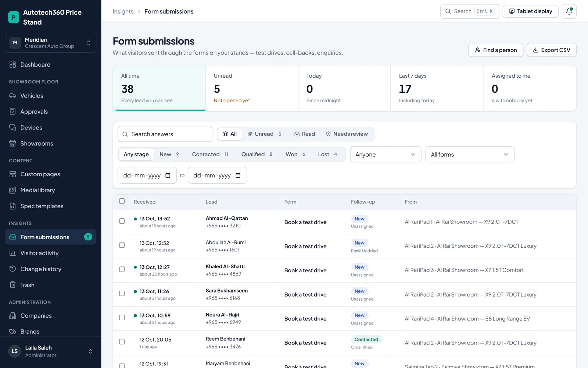Click the Rania Haddad assignee text
The width and height of the screenshot is (588, 368).
(x=364, y=251)
